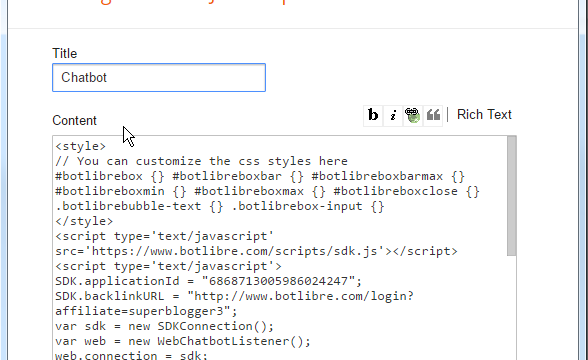Click the opening <style> line

(x=81, y=146)
